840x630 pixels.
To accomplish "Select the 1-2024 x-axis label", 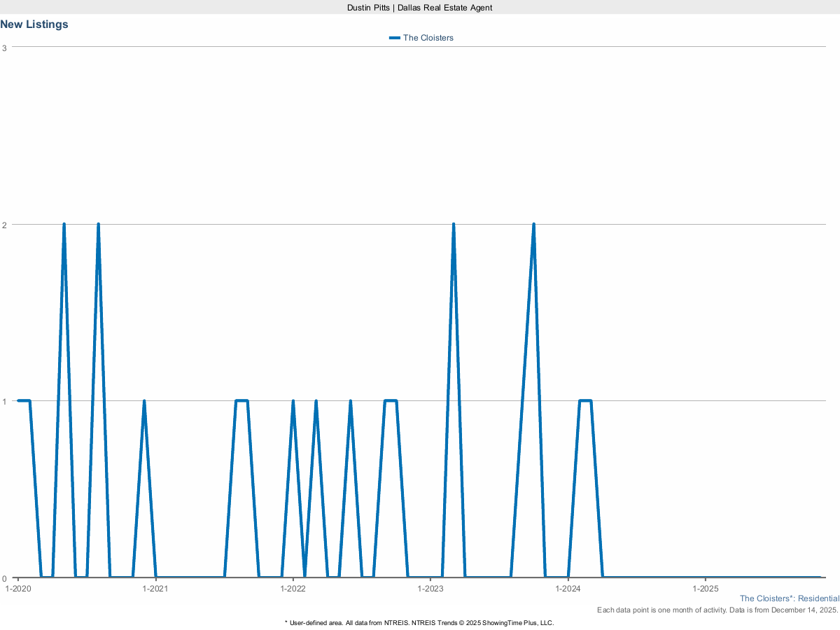I will [x=568, y=589].
